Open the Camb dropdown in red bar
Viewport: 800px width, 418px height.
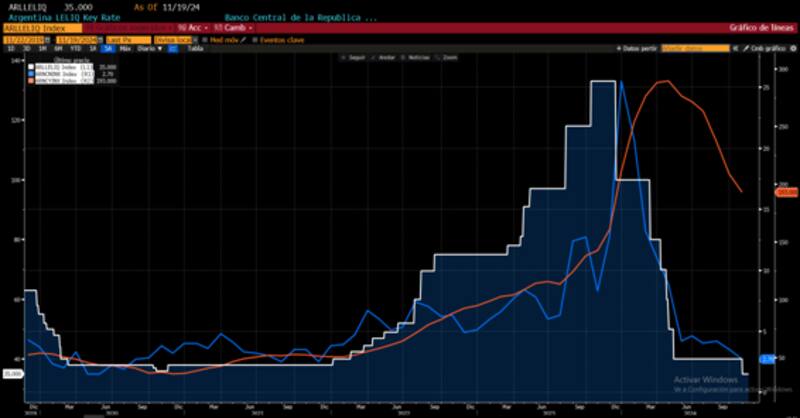coord(235,28)
